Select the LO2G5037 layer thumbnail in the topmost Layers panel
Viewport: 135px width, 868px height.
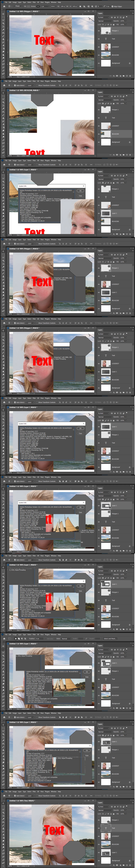106,47
